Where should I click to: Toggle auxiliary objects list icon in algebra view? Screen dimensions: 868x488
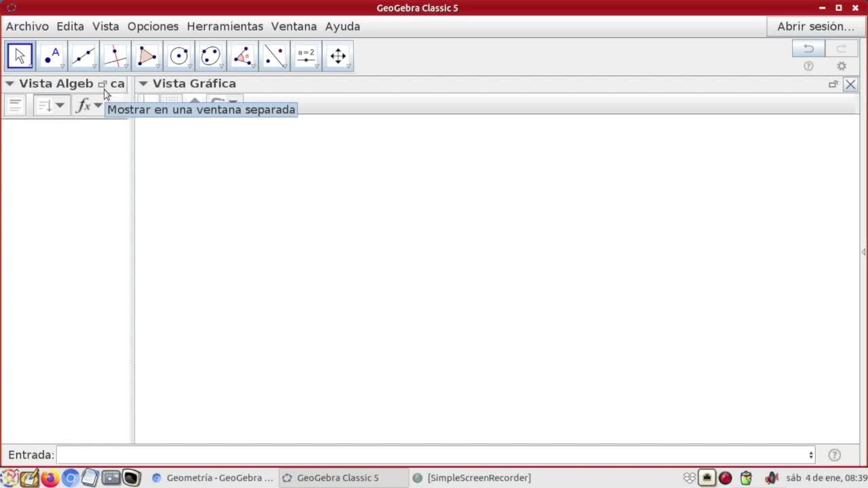click(15, 105)
